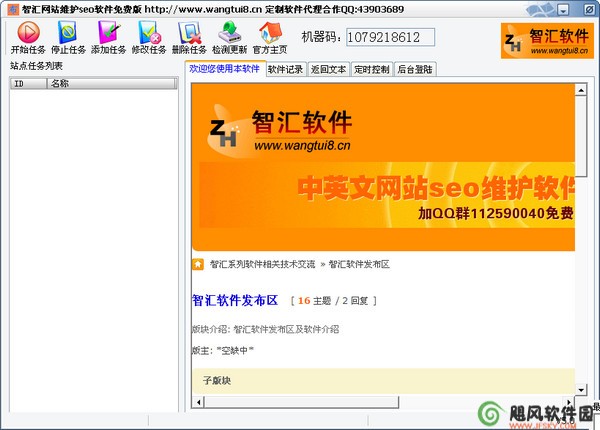Click the browser scroll up arrow
Image resolution: width=600 pixels, height=430 pixels.
click(x=581, y=90)
